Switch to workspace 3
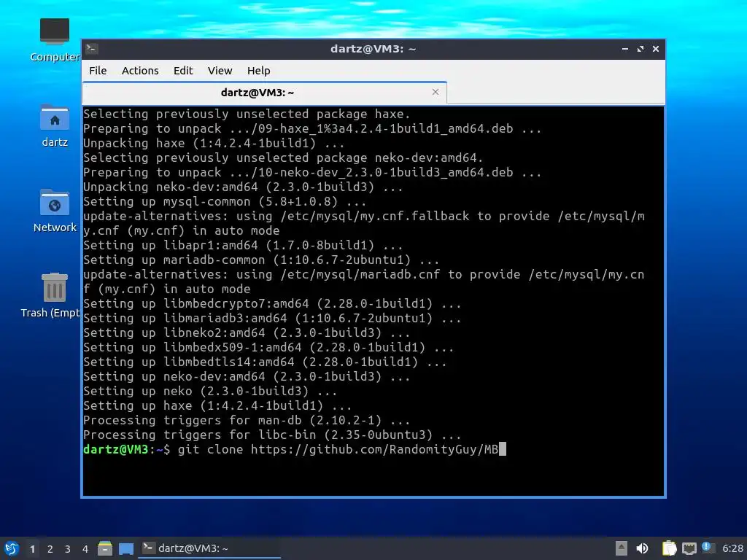The image size is (747, 560). click(x=68, y=549)
